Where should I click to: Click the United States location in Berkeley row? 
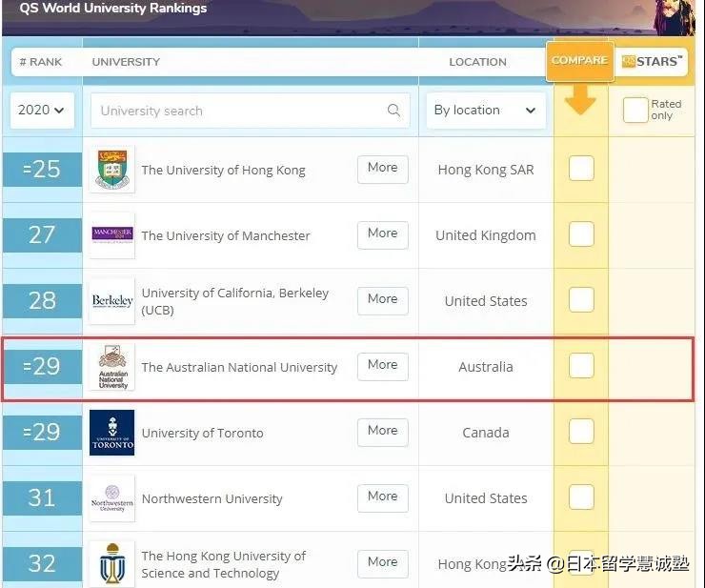(x=486, y=301)
